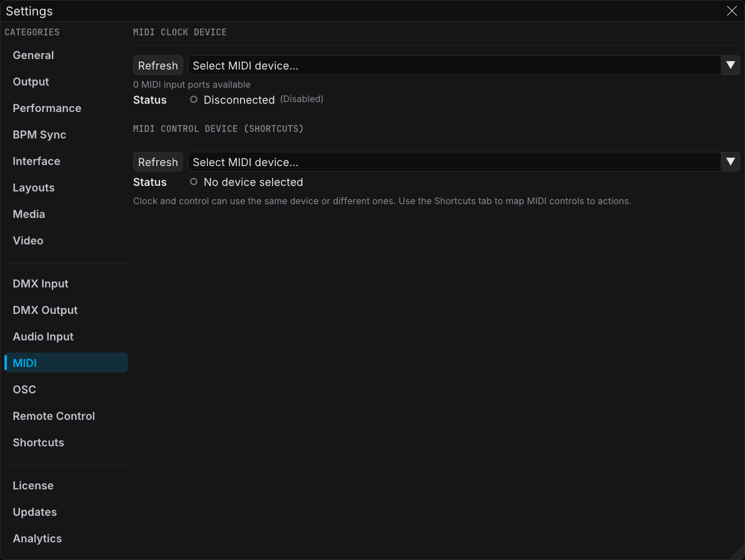The height and width of the screenshot is (560, 745).
Task: Refresh the MIDI control device list
Action: (x=158, y=162)
